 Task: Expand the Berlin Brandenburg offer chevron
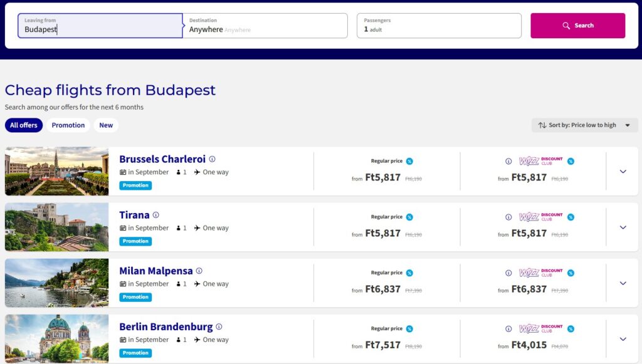623,339
